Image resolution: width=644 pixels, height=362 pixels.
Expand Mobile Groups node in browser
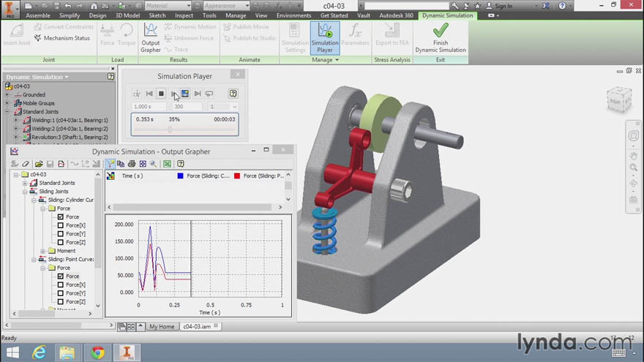click(x=7, y=103)
